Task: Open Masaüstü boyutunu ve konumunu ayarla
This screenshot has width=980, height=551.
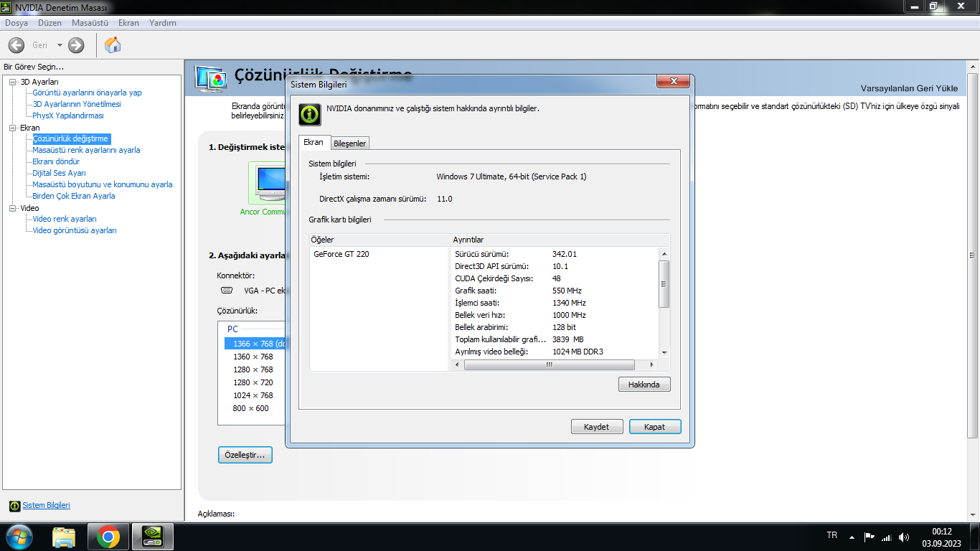Action: tap(103, 184)
